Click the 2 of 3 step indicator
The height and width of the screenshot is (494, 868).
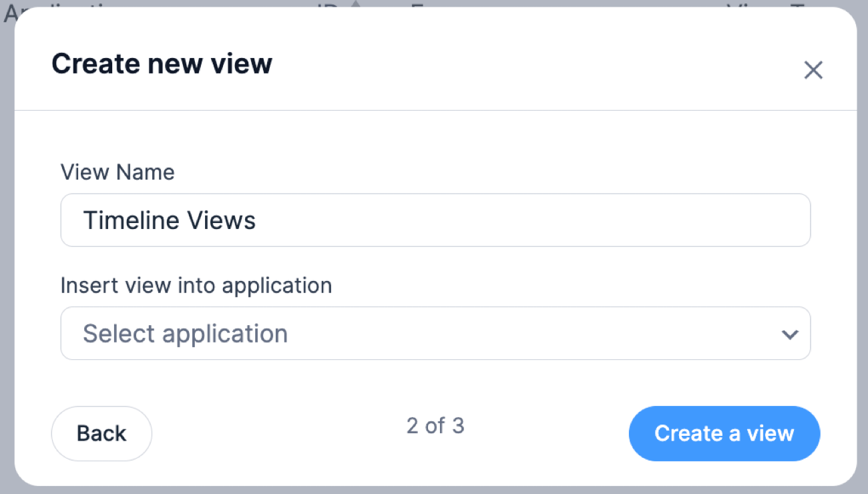pos(435,426)
